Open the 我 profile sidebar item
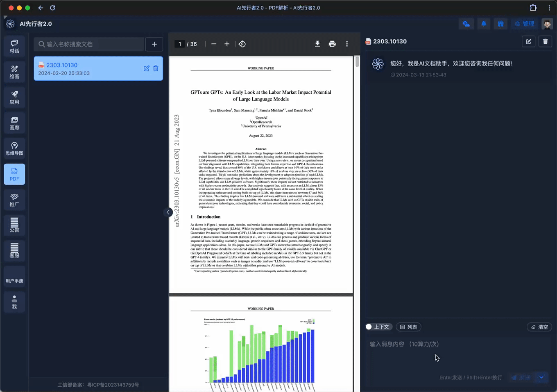The width and height of the screenshot is (557, 392). click(x=14, y=302)
